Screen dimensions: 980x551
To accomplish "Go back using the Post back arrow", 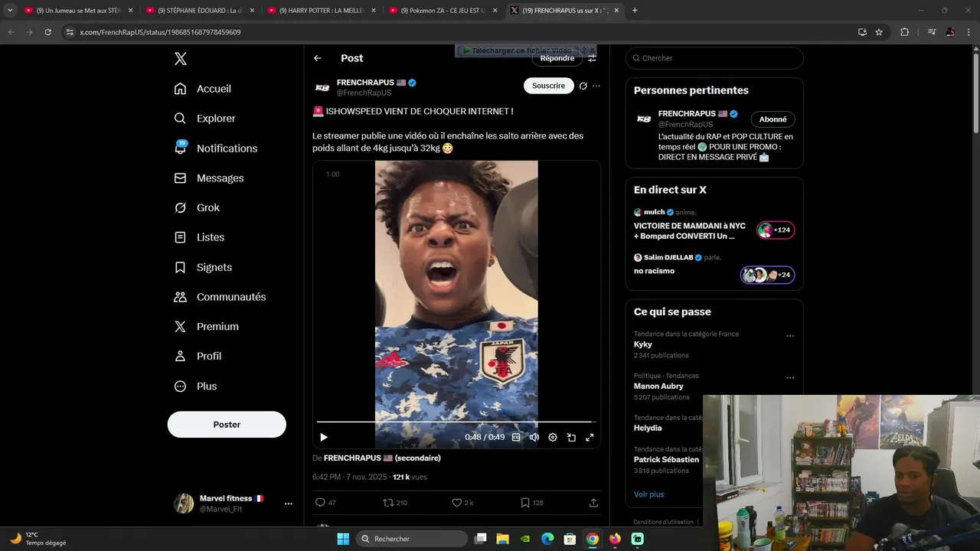I will 318,58.
